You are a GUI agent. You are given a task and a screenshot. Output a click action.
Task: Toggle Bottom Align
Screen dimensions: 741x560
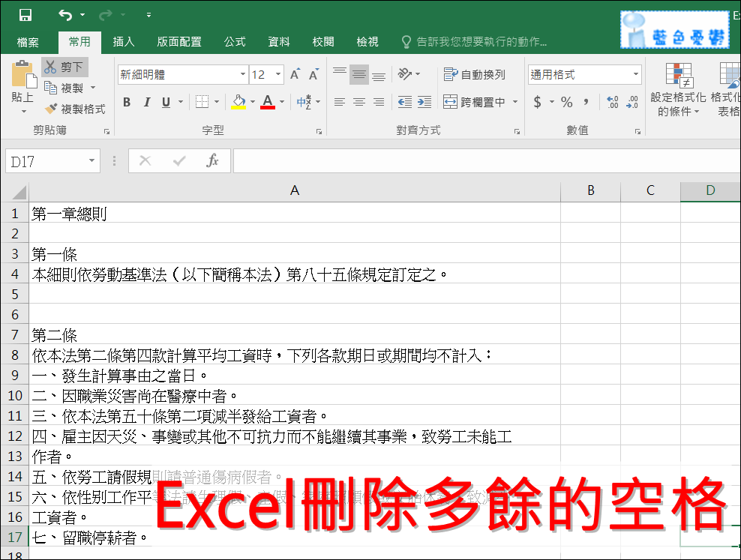pyautogui.click(x=379, y=75)
